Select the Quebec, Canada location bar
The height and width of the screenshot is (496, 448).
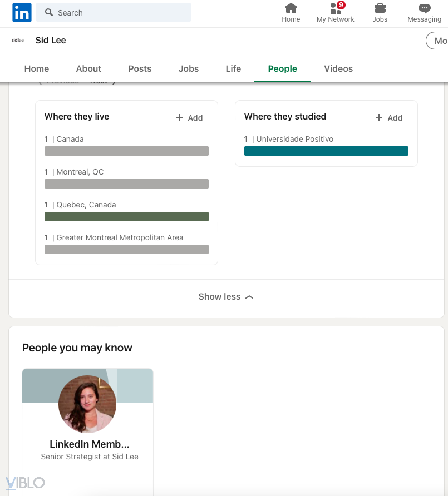[126, 217]
